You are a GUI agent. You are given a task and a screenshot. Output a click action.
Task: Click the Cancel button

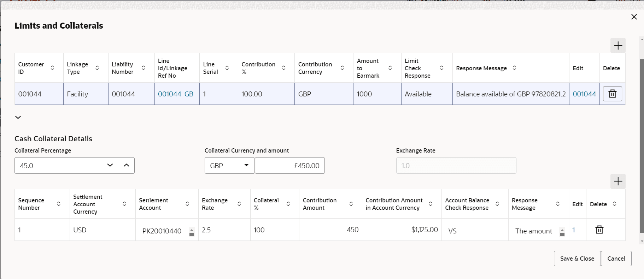coord(616,259)
